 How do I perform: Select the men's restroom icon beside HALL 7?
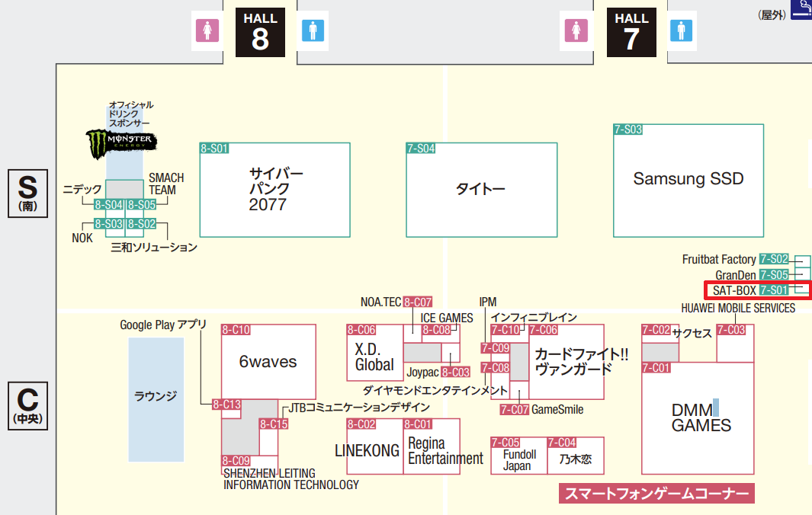point(681,30)
